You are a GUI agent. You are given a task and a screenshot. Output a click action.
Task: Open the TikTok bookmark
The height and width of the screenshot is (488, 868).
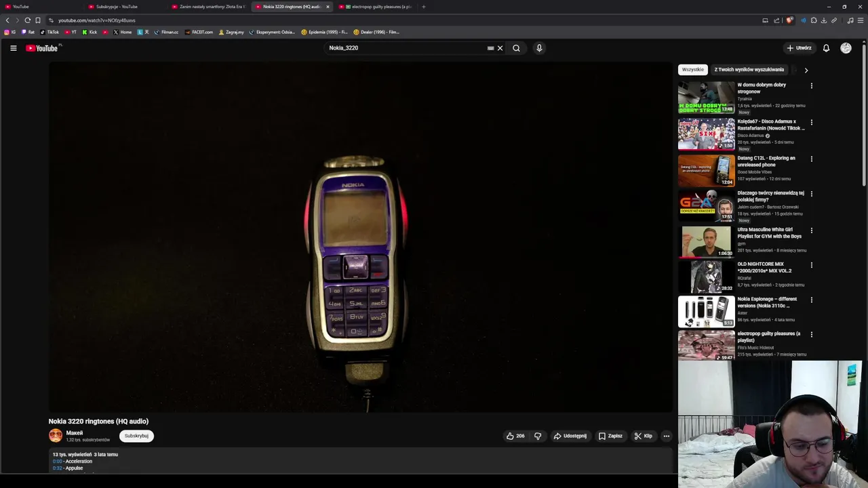point(50,32)
